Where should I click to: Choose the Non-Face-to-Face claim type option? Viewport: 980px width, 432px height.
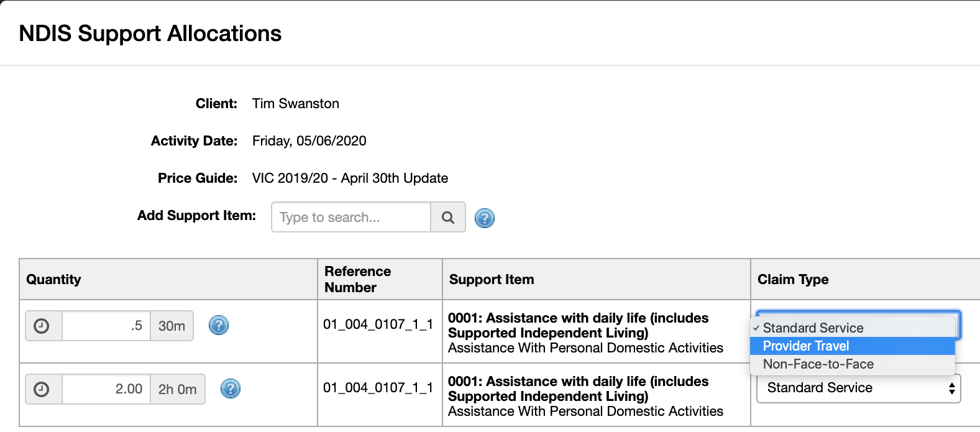818,364
